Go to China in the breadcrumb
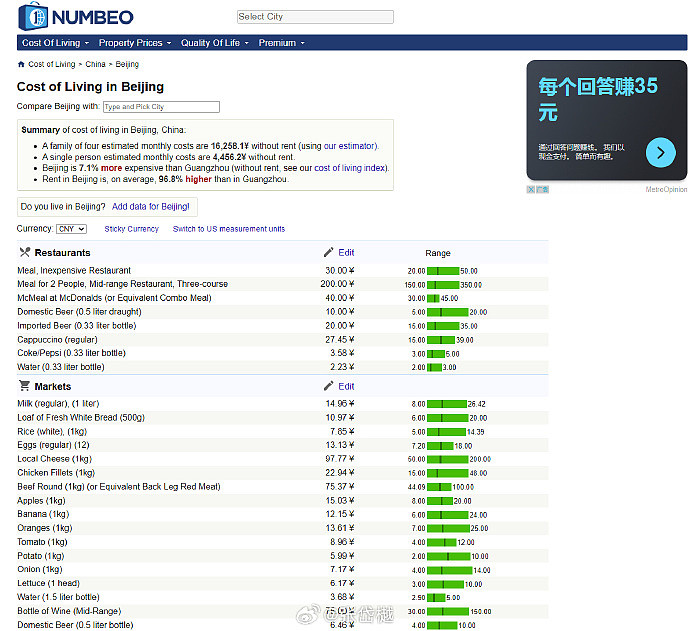The width and height of the screenshot is (690, 631). pyautogui.click(x=95, y=64)
